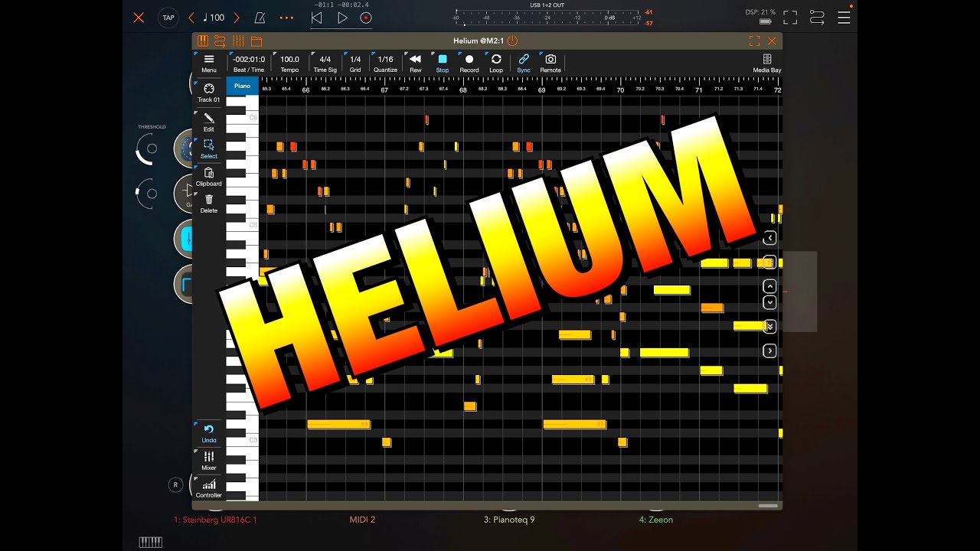Select the MIDI 2 channel

tap(362, 520)
